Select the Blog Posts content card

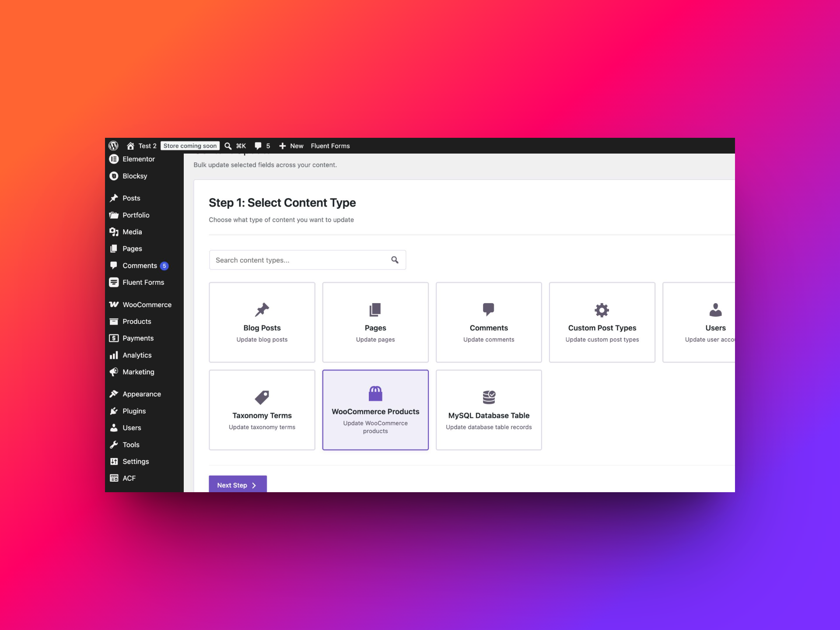coord(262,322)
